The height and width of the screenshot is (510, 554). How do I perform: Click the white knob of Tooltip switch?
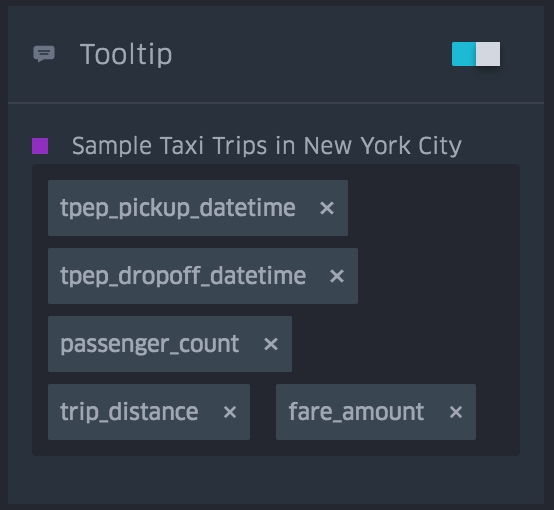(x=488, y=54)
